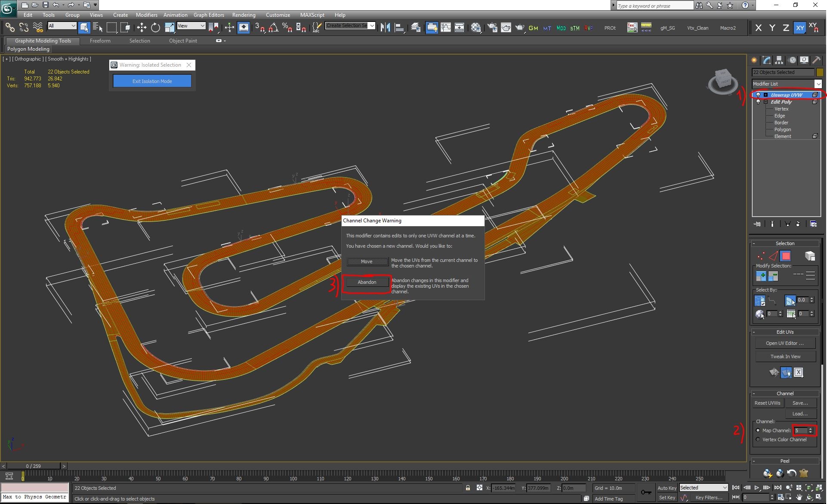This screenshot has height=504, width=827.
Task: Click Abandon in Channel Change Warning
Action: [x=367, y=282]
